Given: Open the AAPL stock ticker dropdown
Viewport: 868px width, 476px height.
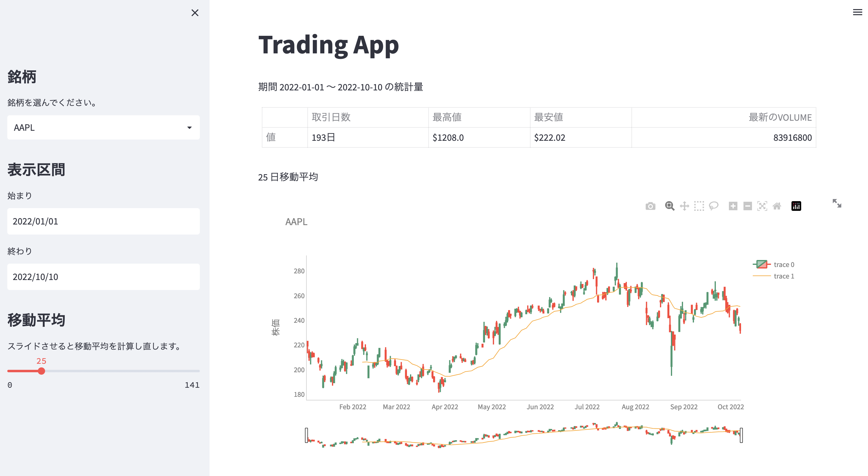Looking at the screenshot, I should click(x=103, y=127).
